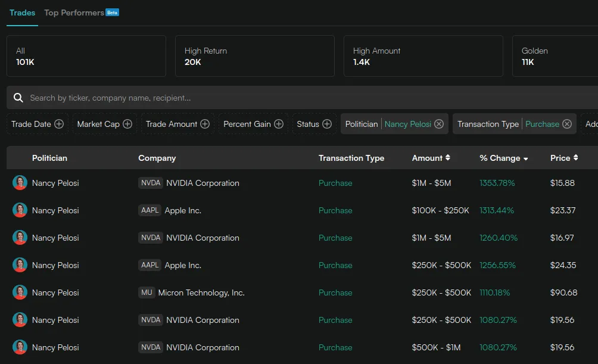Click the 1353.78% change value
The image size is (598, 364).
[497, 183]
